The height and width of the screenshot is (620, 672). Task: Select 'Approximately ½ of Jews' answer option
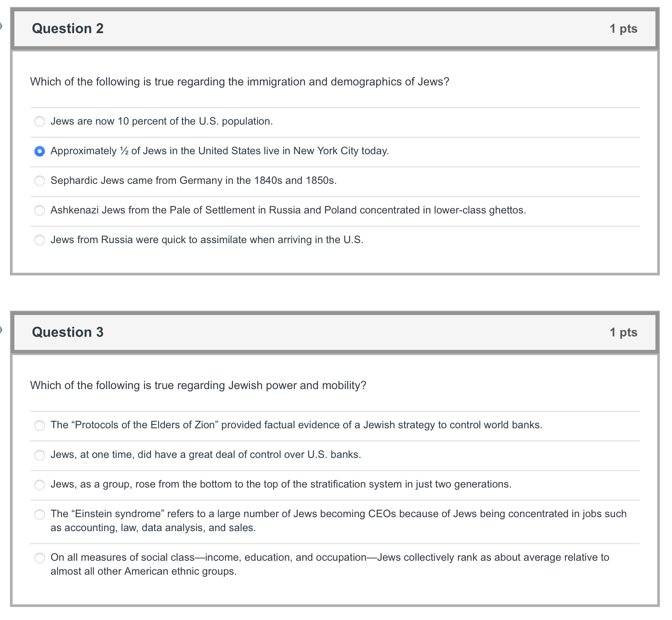[x=40, y=151]
